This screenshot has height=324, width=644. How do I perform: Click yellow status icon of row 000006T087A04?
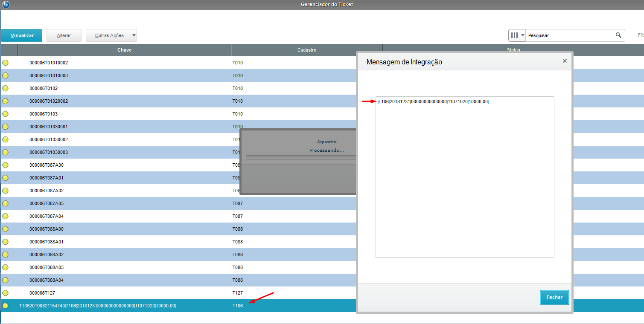pyautogui.click(x=6, y=216)
